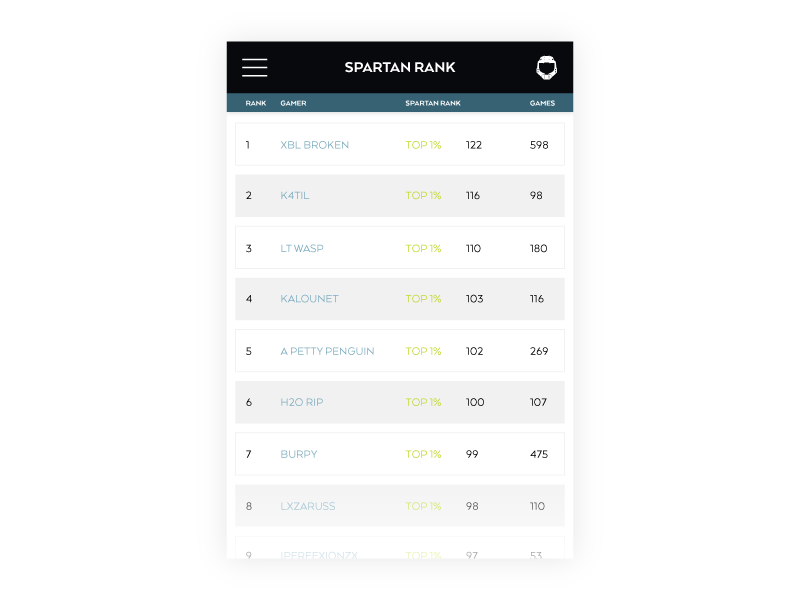This screenshot has height=600, width=800.
Task: Open BURPY gamer profile
Action: click(x=299, y=454)
